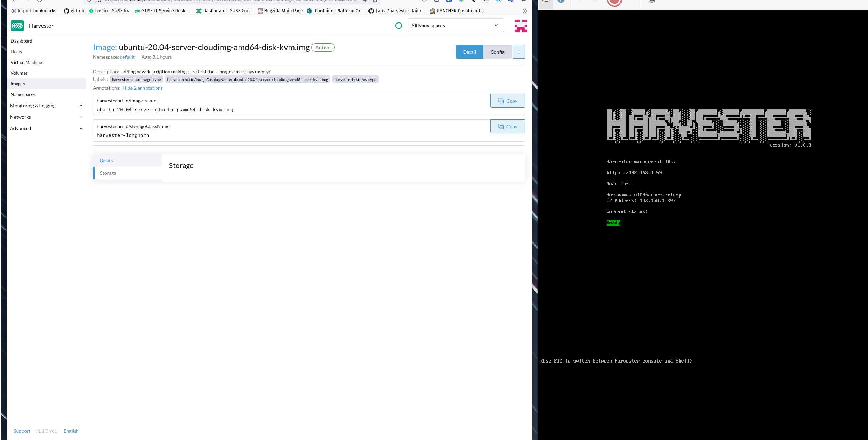
Task: Click the English language selector
Action: point(71,431)
